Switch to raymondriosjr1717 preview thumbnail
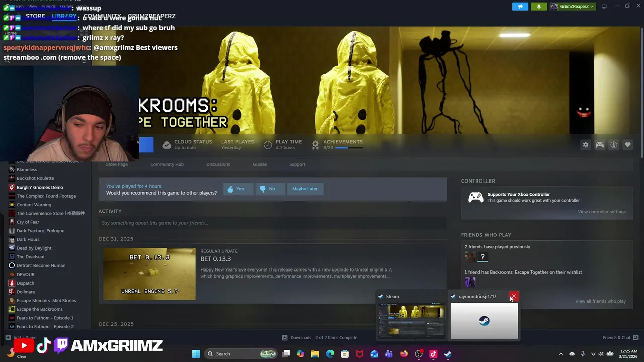This screenshot has height=362, width=644. (484, 321)
